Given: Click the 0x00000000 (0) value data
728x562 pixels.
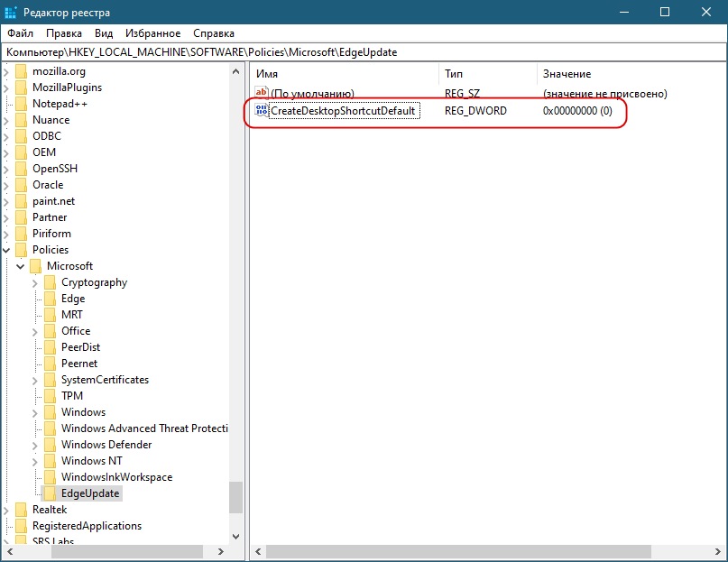Looking at the screenshot, I should 577,111.
